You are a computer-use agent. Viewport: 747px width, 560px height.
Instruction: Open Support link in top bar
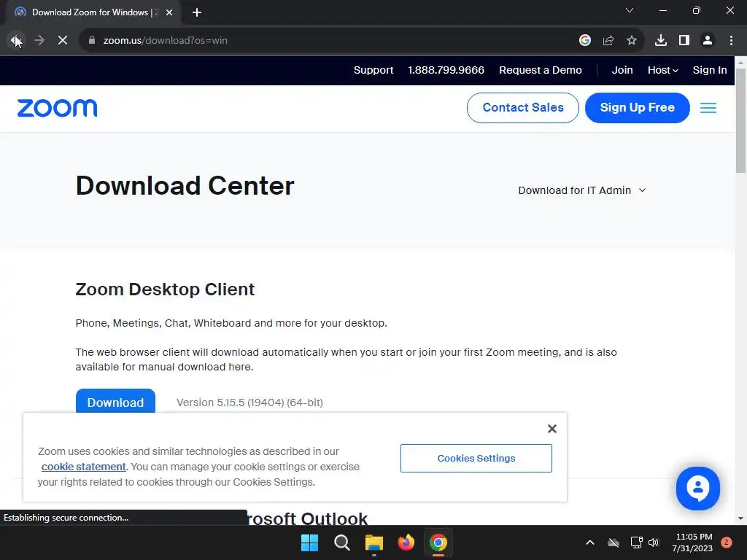click(373, 70)
